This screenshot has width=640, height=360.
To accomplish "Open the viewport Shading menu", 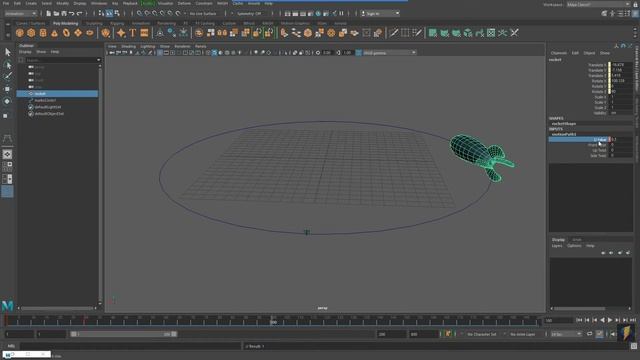I will coord(128,47).
